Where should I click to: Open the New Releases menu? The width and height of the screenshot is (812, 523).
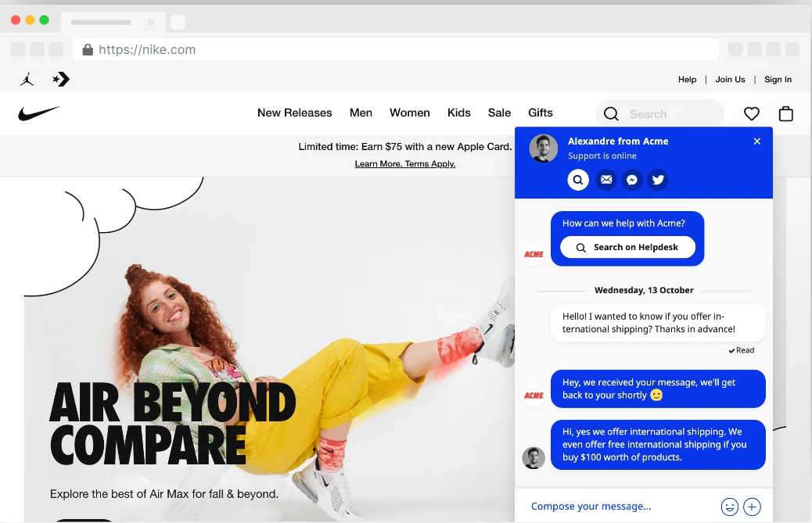[295, 113]
